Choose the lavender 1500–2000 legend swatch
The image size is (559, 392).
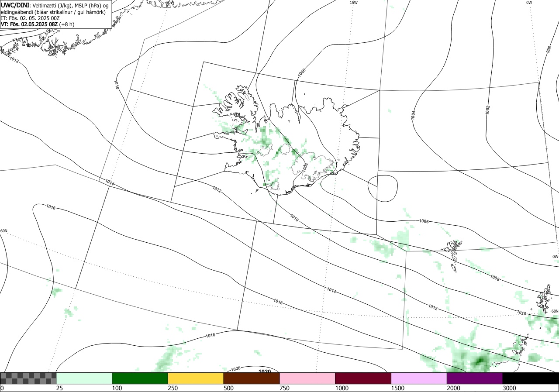419,378
